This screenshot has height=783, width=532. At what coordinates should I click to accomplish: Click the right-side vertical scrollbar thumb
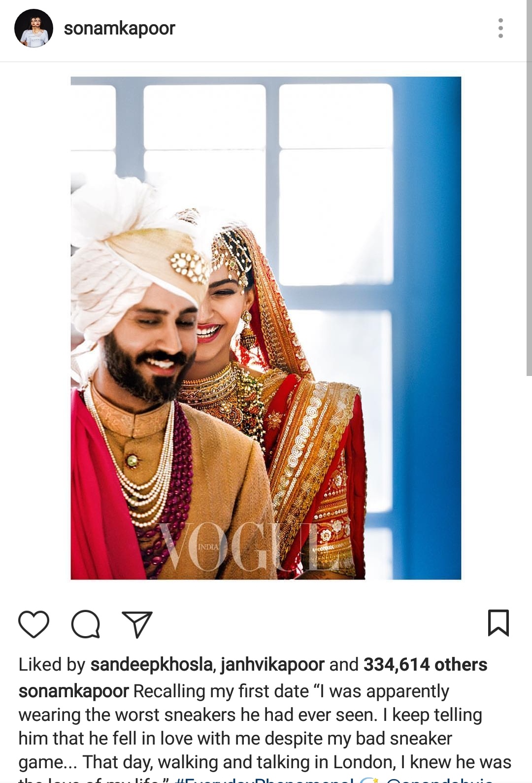pyautogui.click(x=529, y=187)
